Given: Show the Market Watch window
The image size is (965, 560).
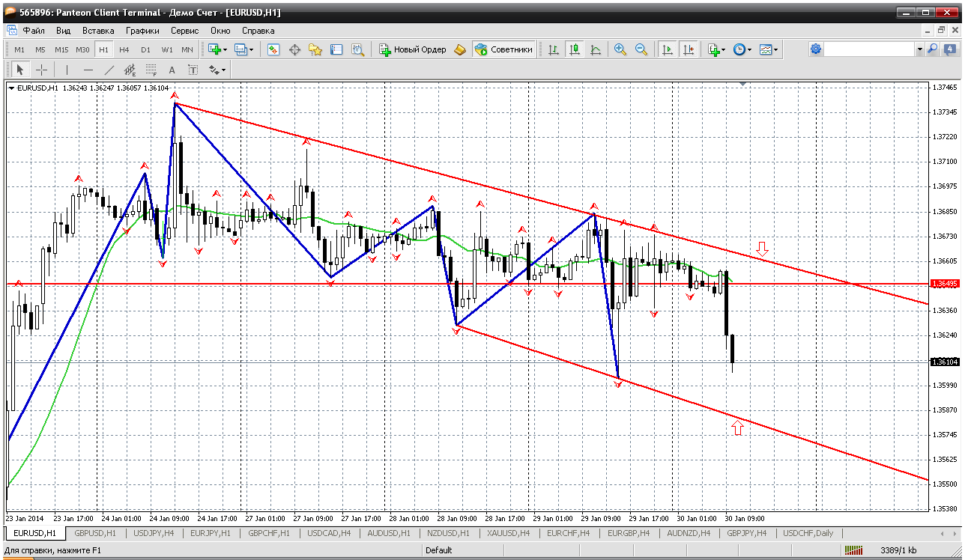Looking at the screenshot, I should pos(273,49).
